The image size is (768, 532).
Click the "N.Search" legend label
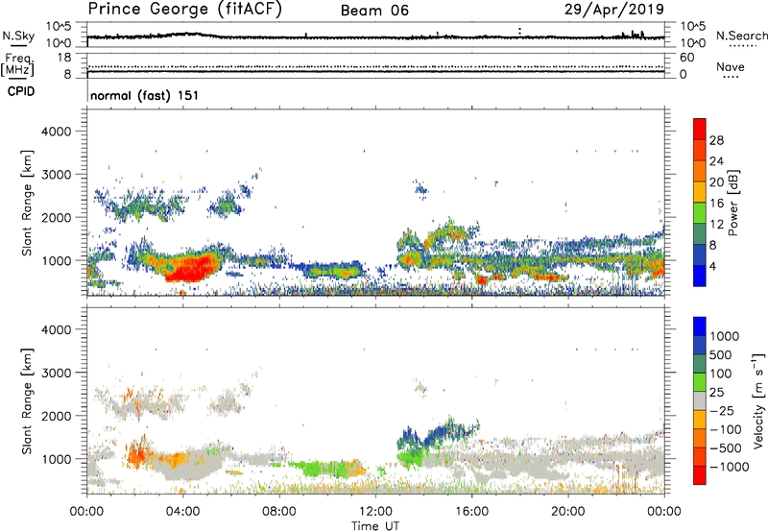coord(741,36)
